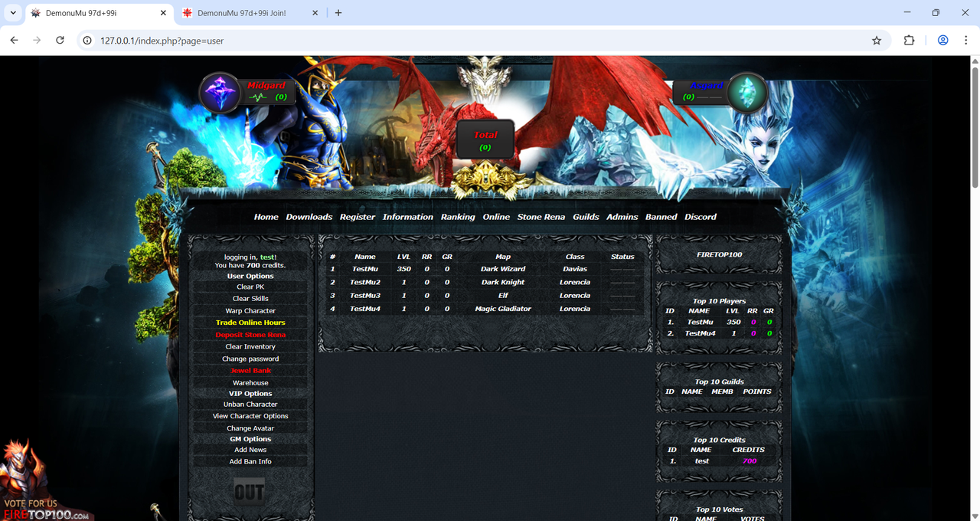Click Add Ban Info GM option
980x521 pixels.
click(250, 462)
